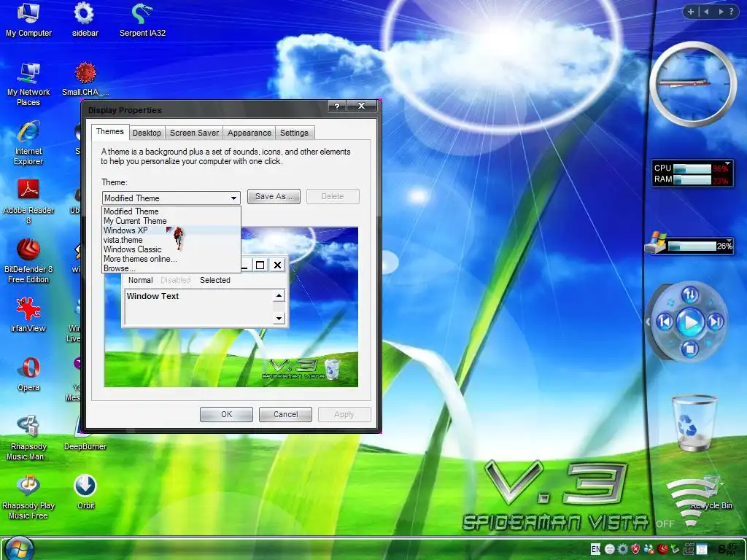The width and height of the screenshot is (747, 560).
Task: Click the sidebar add gadget plus button
Action: [x=690, y=12]
